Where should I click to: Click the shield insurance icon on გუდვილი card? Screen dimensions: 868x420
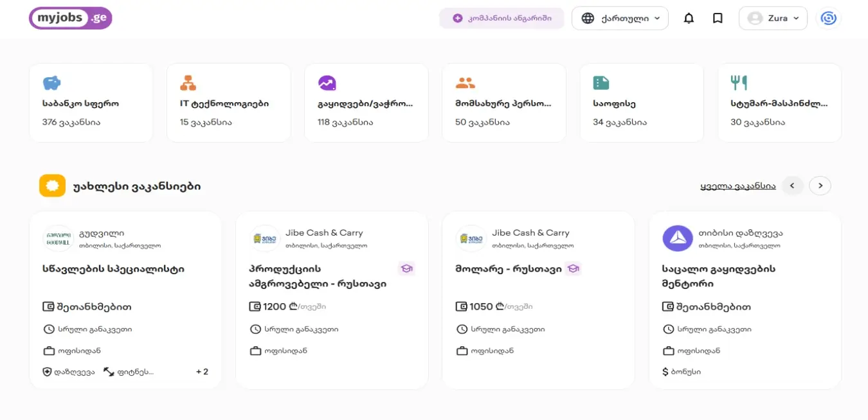click(x=47, y=372)
